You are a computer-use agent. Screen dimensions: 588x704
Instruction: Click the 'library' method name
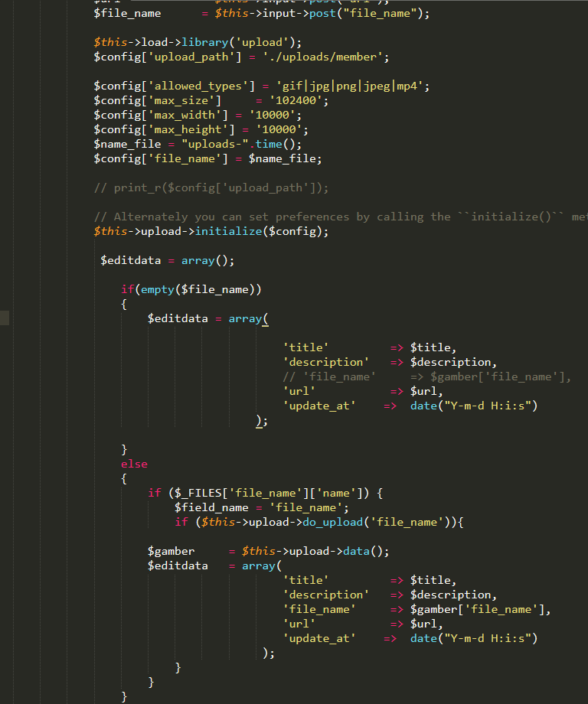click(x=205, y=42)
